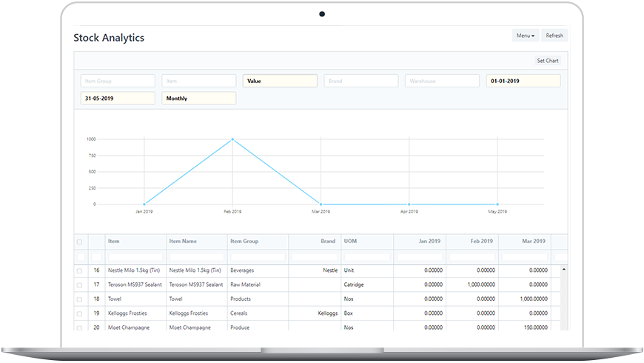The width and height of the screenshot is (644, 363).
Task: Open the Menu dropdown button
Action: [x=526, y=36]
